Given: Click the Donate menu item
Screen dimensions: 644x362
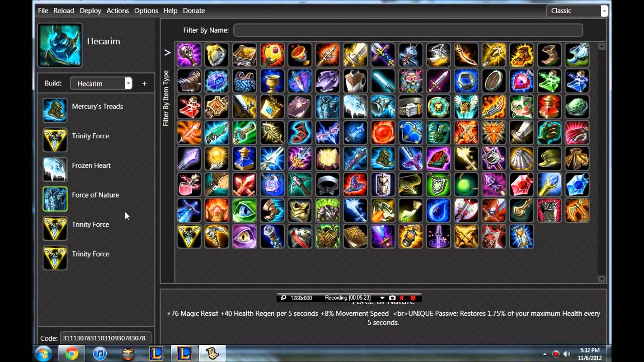Looking at the screenshot, I should click(x=194, y=11).
